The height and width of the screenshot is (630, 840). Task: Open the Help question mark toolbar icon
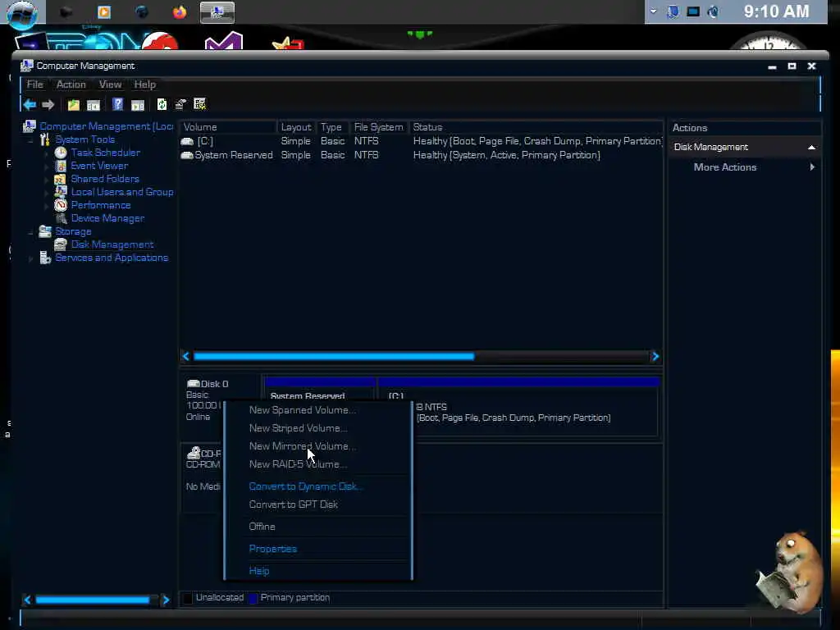pyautogui.click(x=118, y=104)
